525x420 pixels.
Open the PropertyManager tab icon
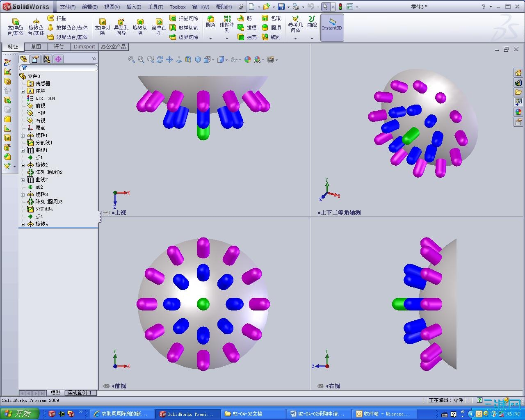[35, 59]
